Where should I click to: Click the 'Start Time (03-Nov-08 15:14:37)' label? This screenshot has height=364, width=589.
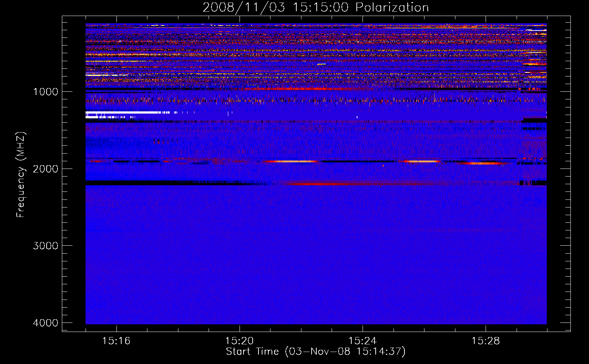[x=316, y=352]
